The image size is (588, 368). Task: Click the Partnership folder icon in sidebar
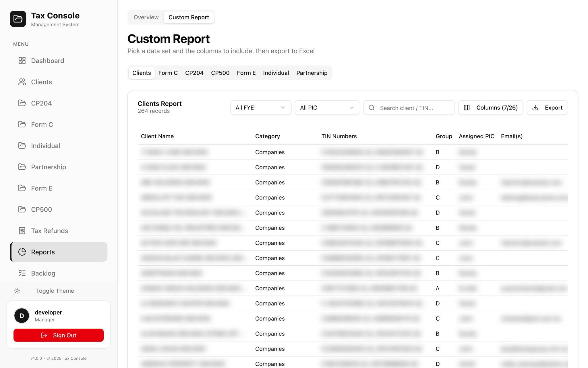[x=22, y=167]
